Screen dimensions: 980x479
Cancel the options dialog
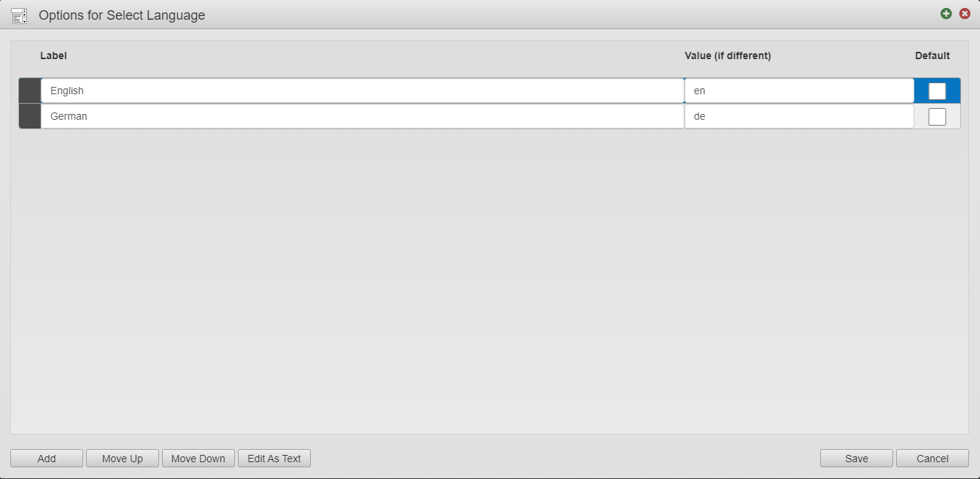click(x=932, y=458)
